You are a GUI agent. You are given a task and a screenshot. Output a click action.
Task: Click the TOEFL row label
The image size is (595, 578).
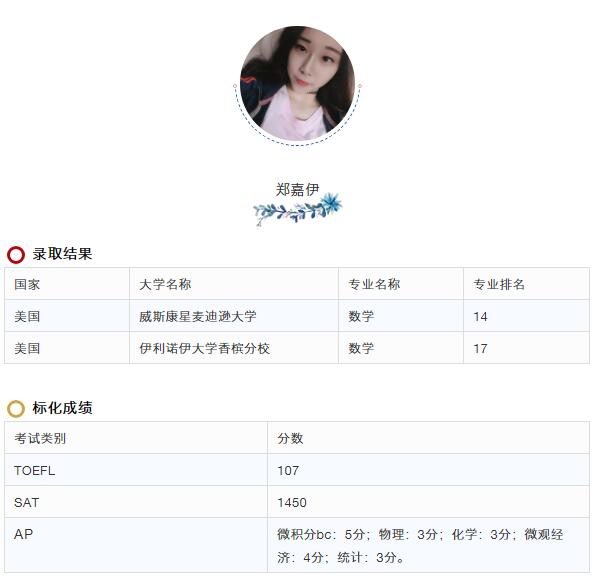35,471
